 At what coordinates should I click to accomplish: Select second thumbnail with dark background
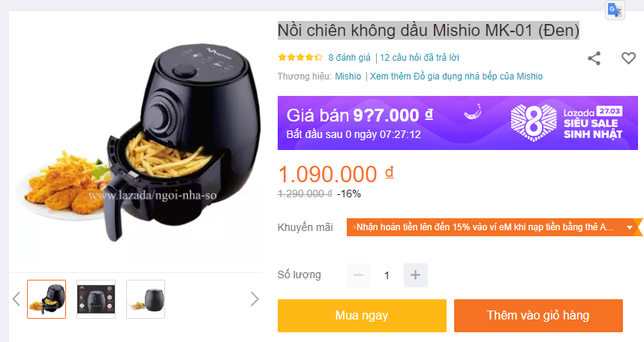point(96,299)
